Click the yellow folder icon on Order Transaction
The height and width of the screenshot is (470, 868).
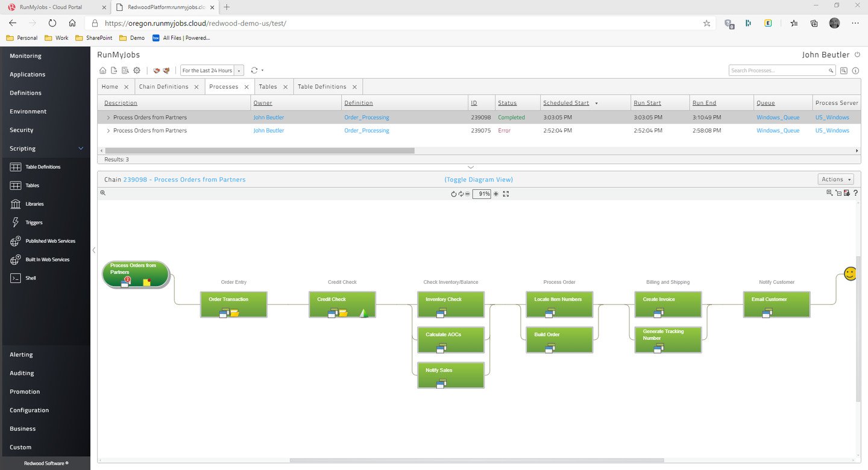coord(234,313)
